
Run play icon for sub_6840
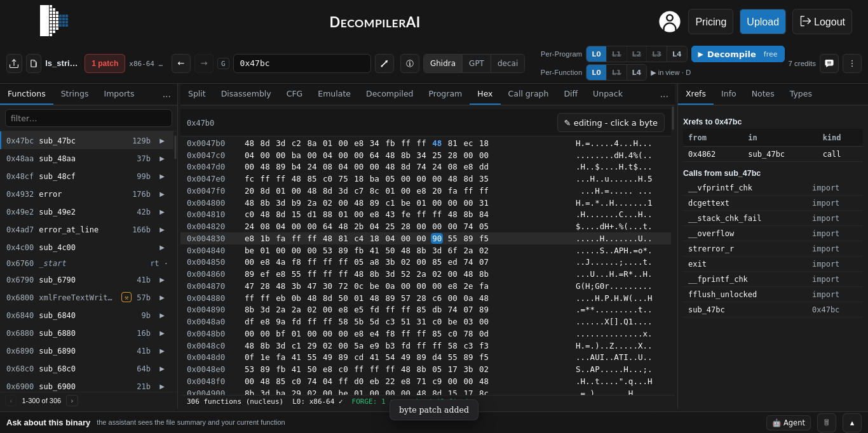[x=162, y=316]
